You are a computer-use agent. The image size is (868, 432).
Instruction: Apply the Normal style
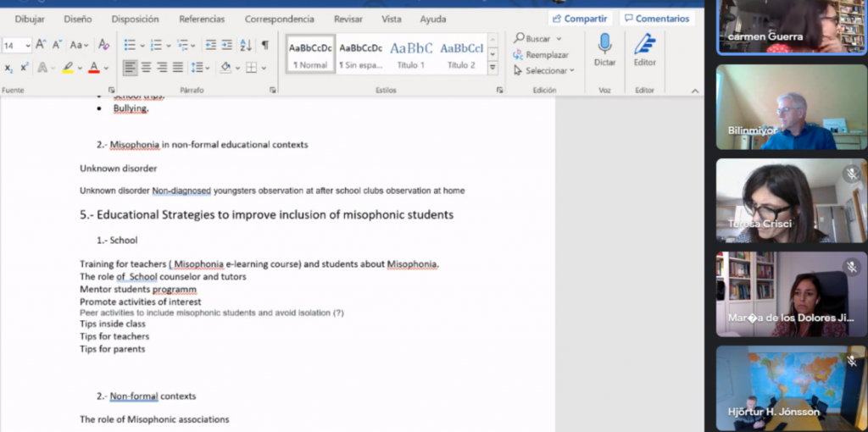coord(310,54)
